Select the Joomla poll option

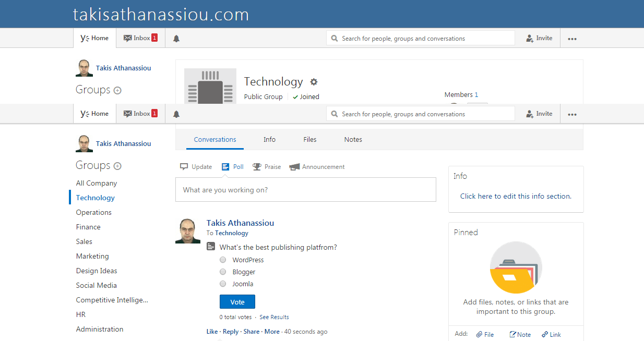point(223,284)
